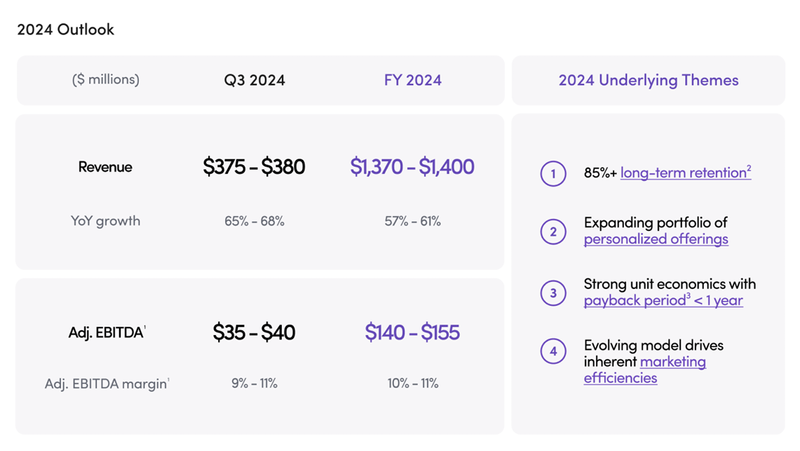The image size is (800, 451).
Task: Click the Revenue row label
Action: pyautogui.click(x=105, y=167)
